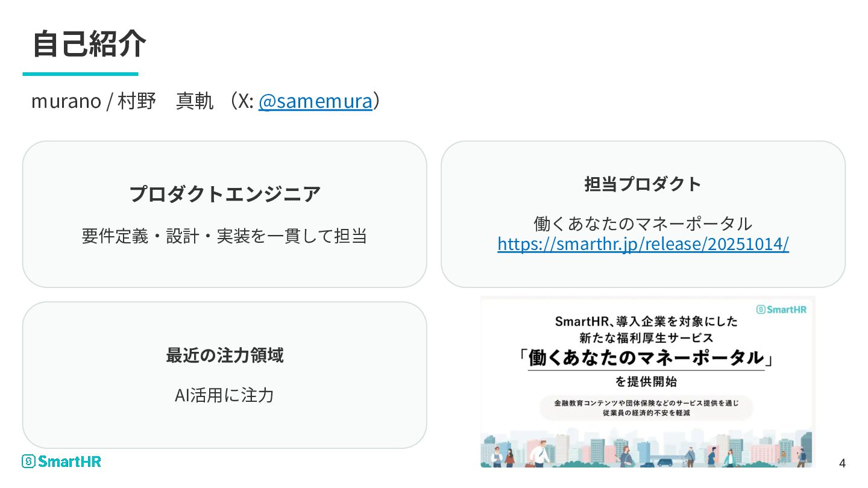
Task: Open the smarthr.jp release 20251014 link
Action: point(643,244)
